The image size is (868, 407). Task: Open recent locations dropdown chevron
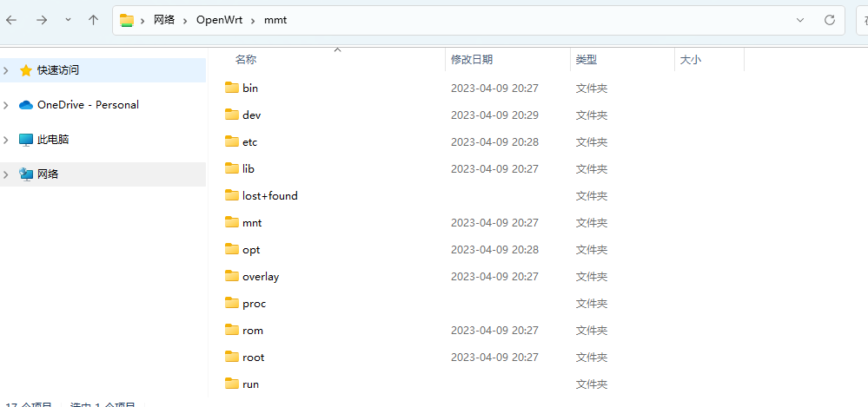(68, 20)
